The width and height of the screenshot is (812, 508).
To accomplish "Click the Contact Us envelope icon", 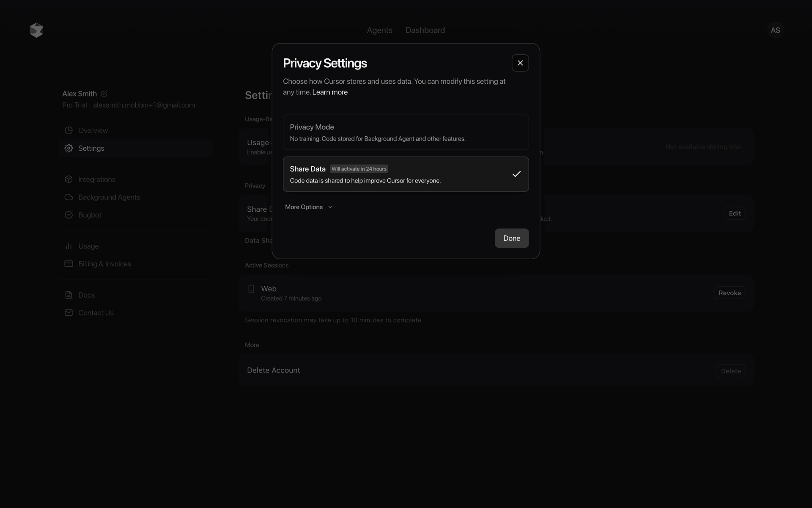I will [69, 313].
